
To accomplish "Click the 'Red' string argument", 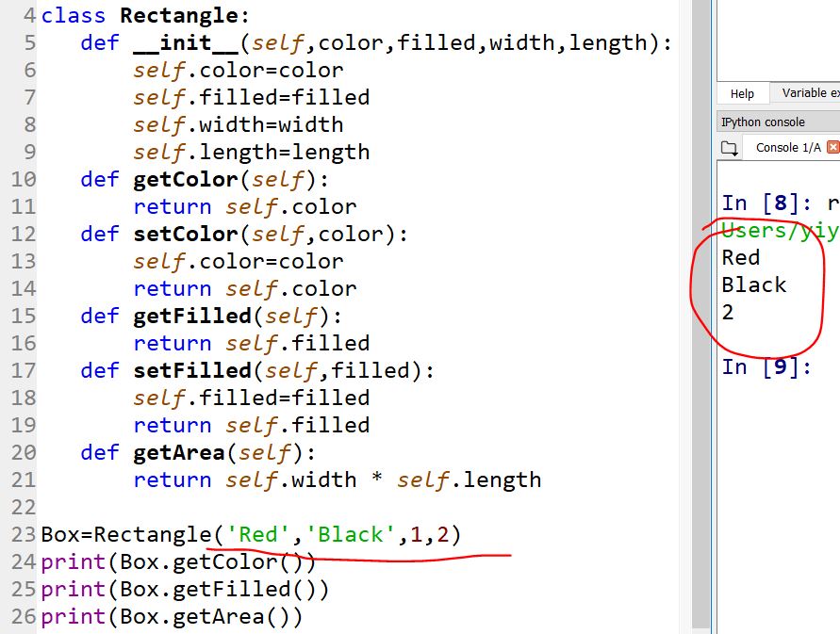I will click(258, 535).
